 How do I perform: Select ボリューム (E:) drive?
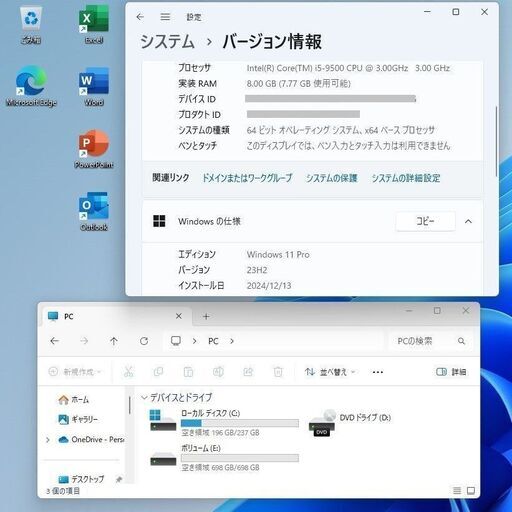click(x=224, y=458)
